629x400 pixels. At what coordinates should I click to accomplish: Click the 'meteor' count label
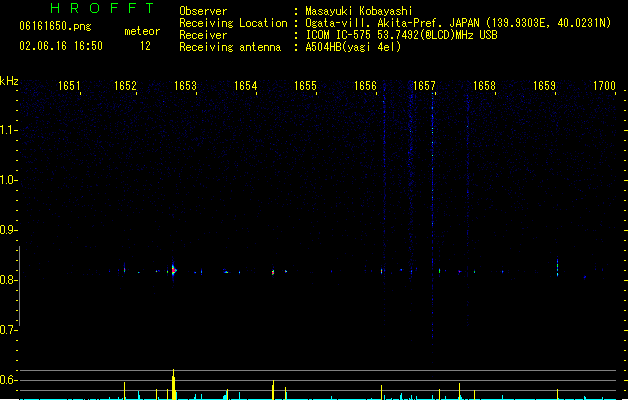pyautogui.click(x=142, y=31)
